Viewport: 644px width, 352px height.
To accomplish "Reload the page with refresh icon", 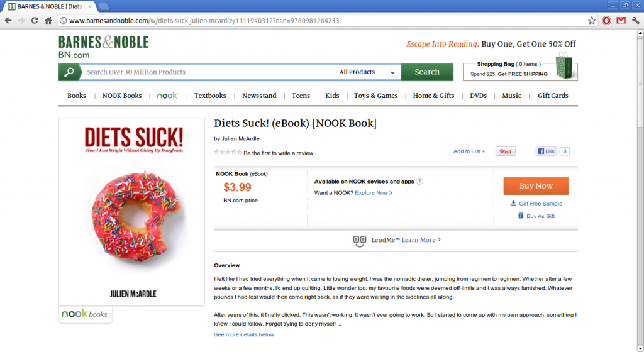I will (35, 21).
